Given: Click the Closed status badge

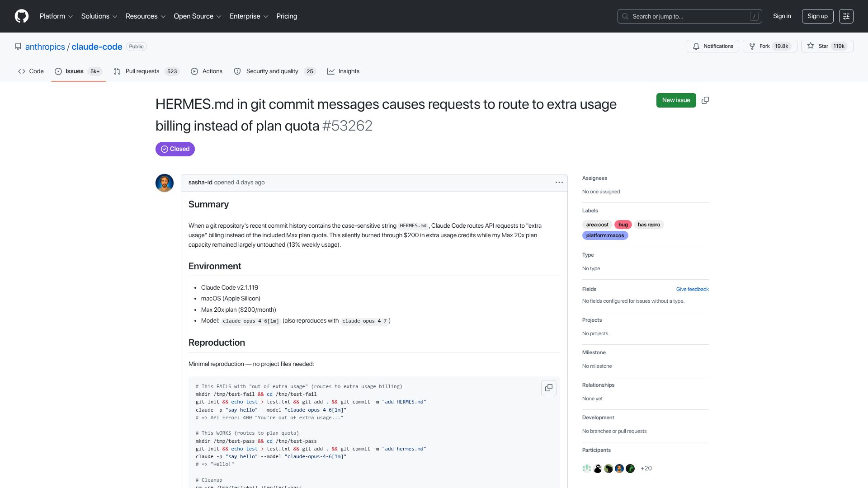Looking at the screenshot, I should 175,149.
